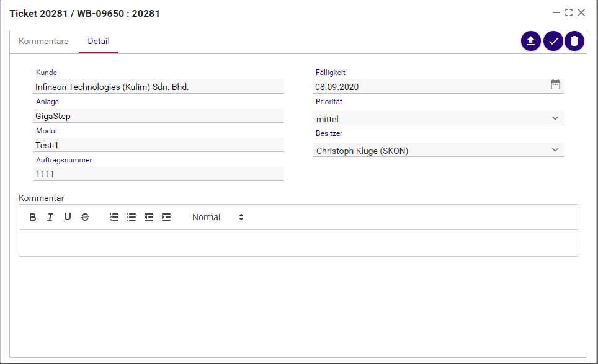Viewport: 598px width, 364px height.
Task: Open the Besitzer dropdown with Christoph Kluge
Action: tap(438, 150)
